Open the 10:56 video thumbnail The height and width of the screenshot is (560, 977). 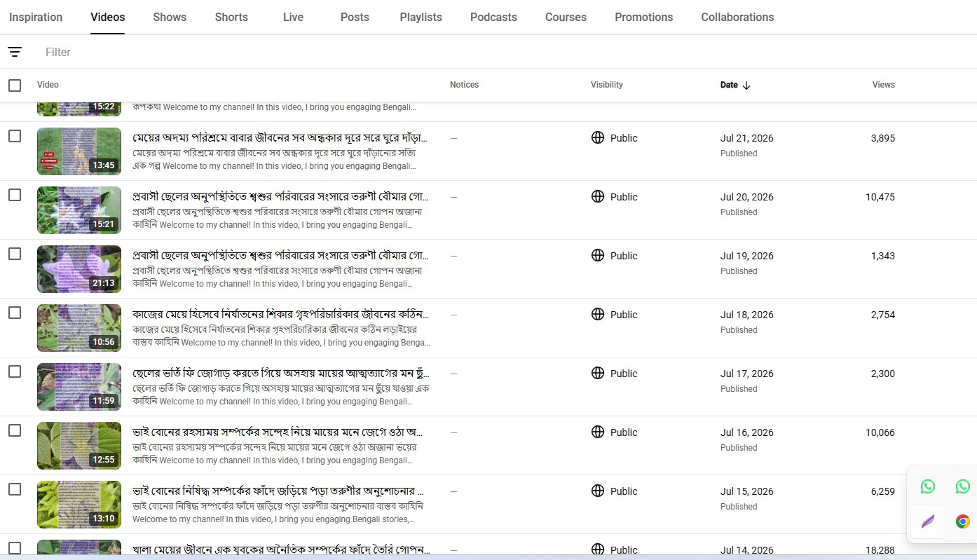coord(79,328)
